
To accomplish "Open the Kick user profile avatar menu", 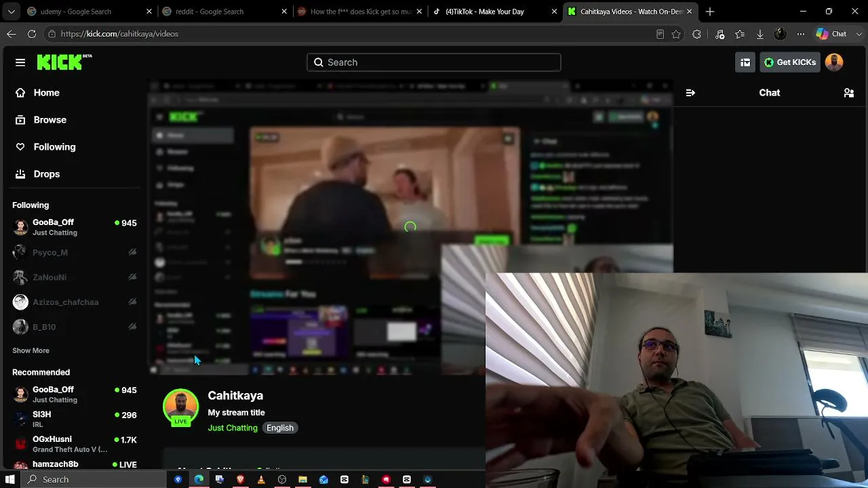I will point(834,62).
